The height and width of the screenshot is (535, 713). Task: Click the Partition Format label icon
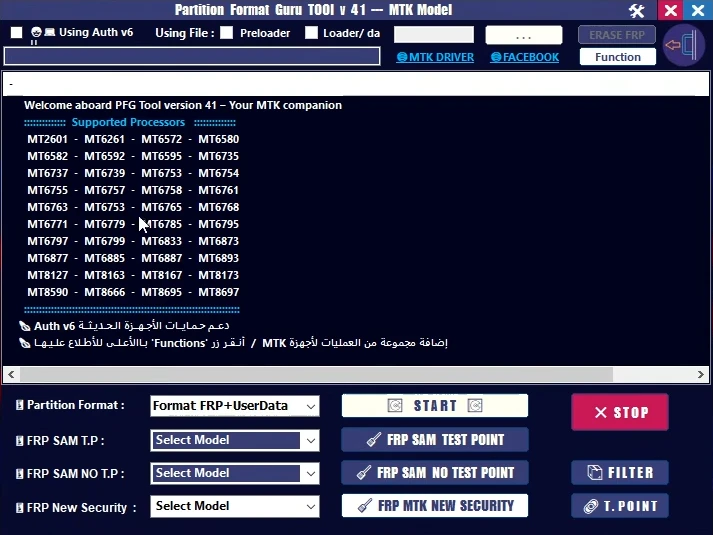[x=20, y=405]
